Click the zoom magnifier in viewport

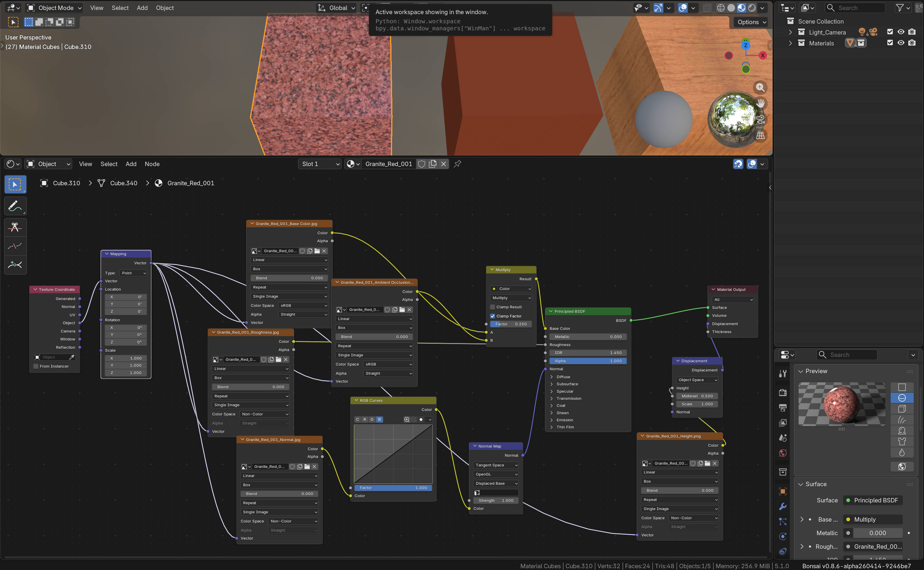click(x=760, y=87)
